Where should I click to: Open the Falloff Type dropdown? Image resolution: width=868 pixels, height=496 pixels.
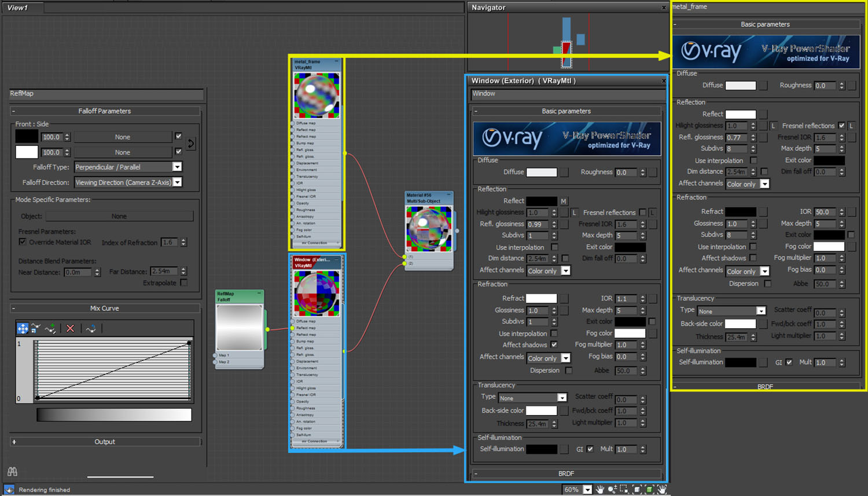[177, 167]
